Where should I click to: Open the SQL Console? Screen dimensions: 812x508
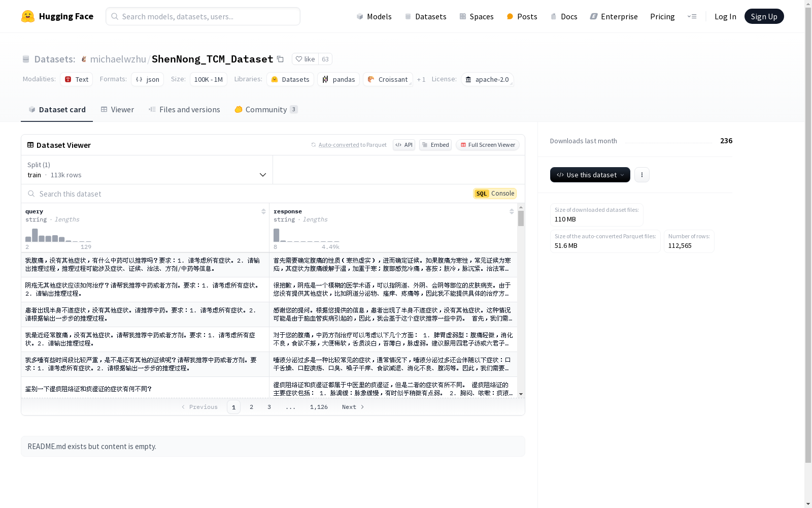(x=495, y=194)
